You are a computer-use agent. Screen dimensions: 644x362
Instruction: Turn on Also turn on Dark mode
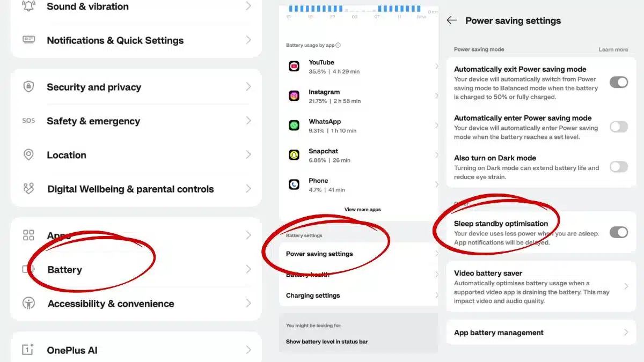619,167
